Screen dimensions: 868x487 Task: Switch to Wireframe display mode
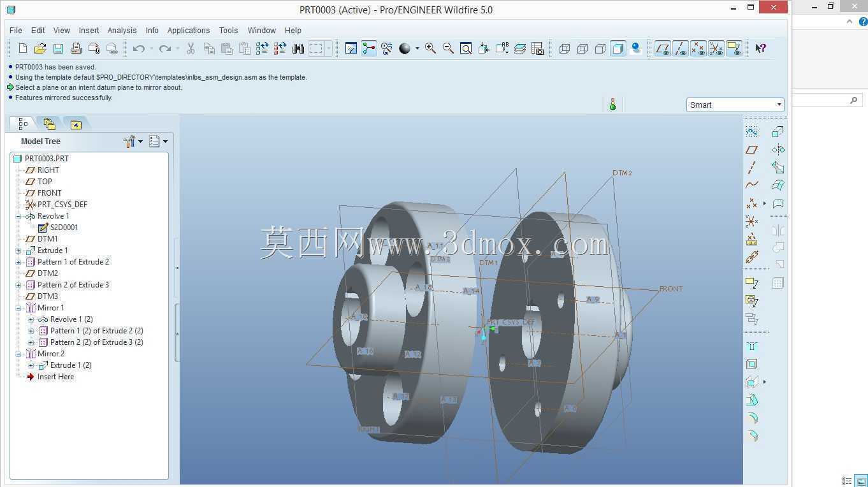click(x=564, y=48)
